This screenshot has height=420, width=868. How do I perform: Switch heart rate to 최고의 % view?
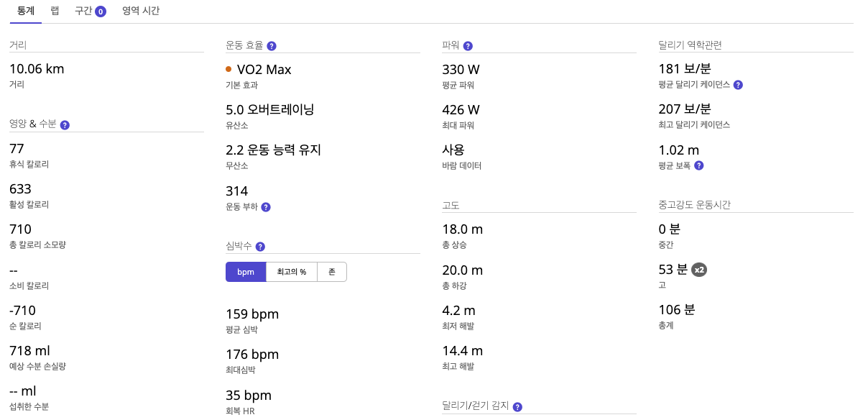coord(292,272)
